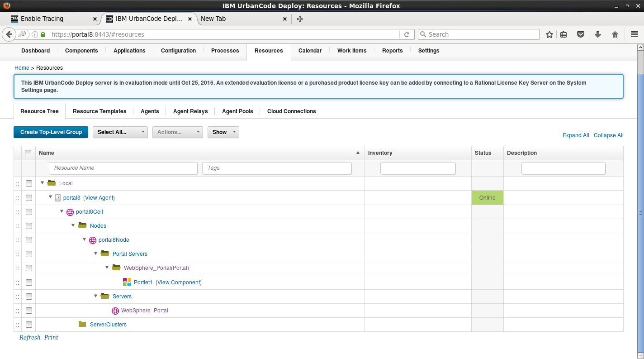
Task: Toggle the select-all checkbox in header
Action: coord(28,153)
